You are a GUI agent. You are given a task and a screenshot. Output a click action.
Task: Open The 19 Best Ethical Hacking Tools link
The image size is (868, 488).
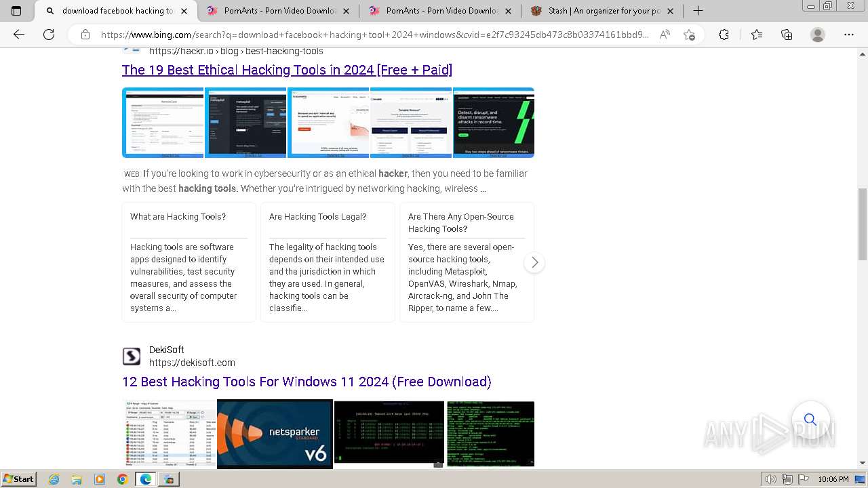pyautogui.click(x=287, y=70)
